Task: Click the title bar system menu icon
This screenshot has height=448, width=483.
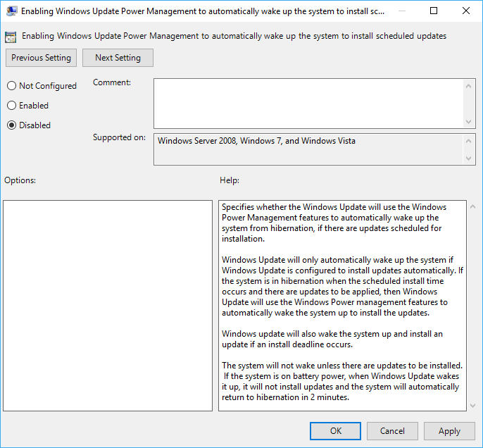Action: [x=12, y=11]
